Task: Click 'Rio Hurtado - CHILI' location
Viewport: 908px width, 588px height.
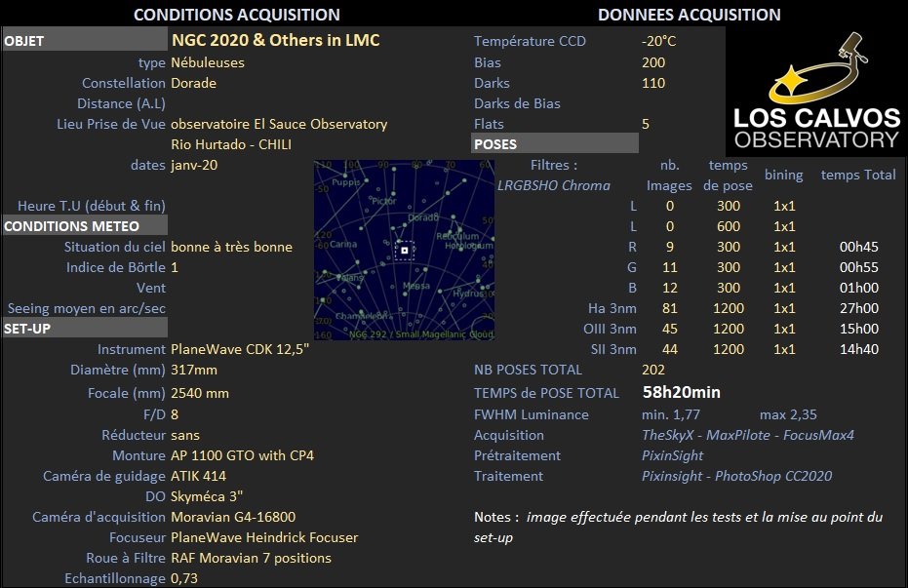Action: (x=231, y=144)
